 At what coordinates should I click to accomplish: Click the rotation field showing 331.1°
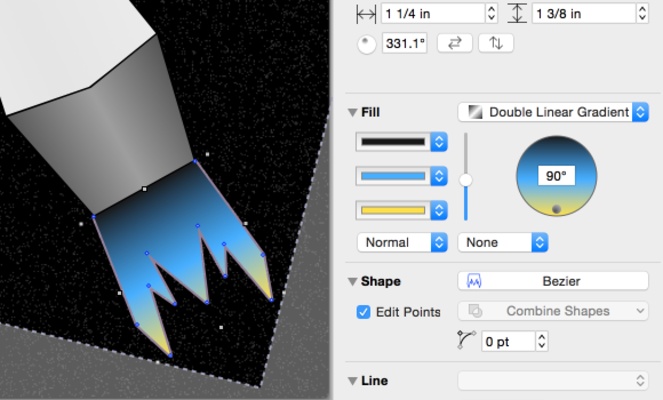coord(405,43)
